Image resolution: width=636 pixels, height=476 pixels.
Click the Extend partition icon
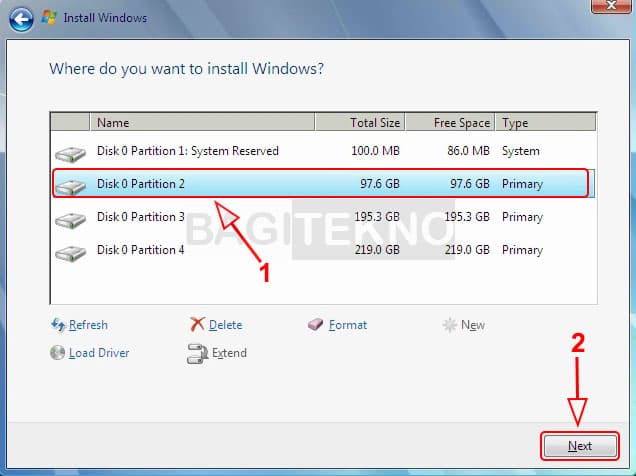(x=197, y=354)
